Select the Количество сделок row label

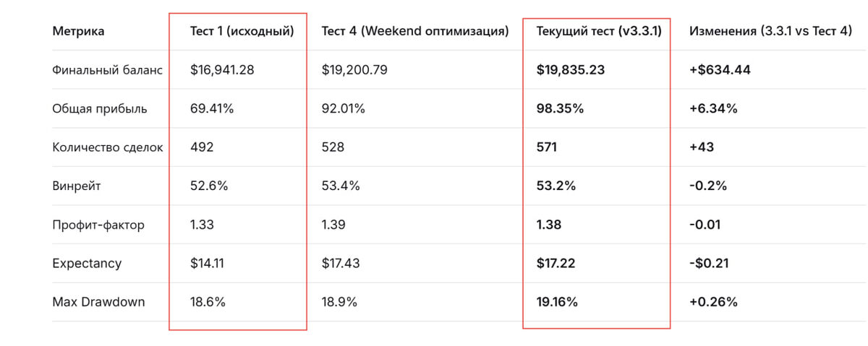pyautogui.click(x=108, y=147)
